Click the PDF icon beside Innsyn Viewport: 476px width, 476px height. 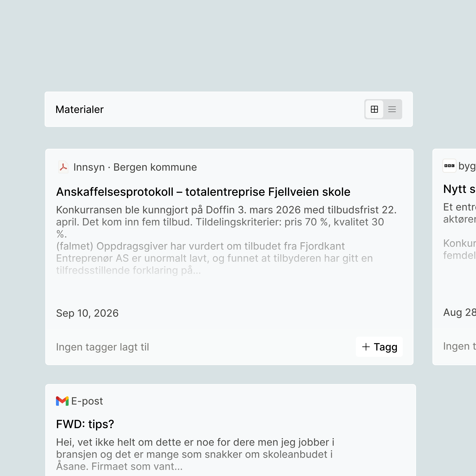click(63, 167)
